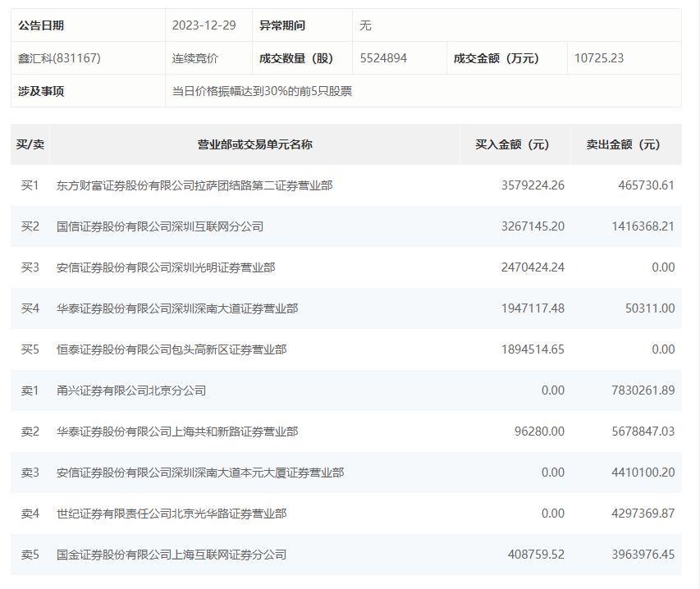Screen dimensions: 700x589
Task: Select sell amount 1416368.21
Action: click(643, 226)
